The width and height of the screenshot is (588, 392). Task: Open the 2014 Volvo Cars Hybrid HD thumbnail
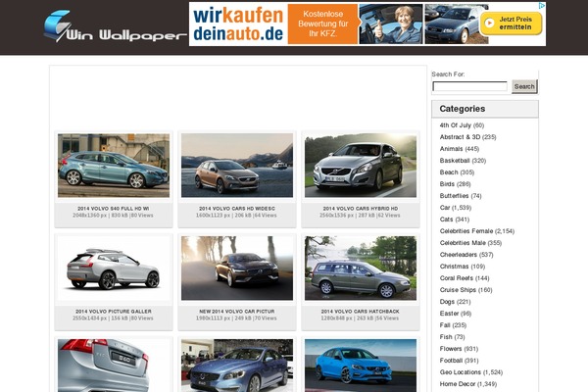pos(361,166)
